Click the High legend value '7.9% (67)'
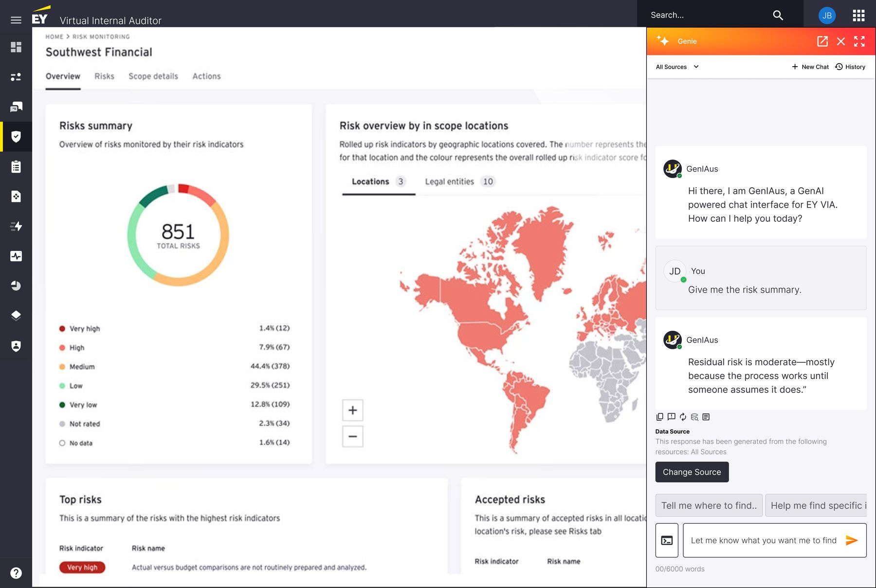Image resolution: width=876 pixels, height=588 pixels. click(274, 347)
